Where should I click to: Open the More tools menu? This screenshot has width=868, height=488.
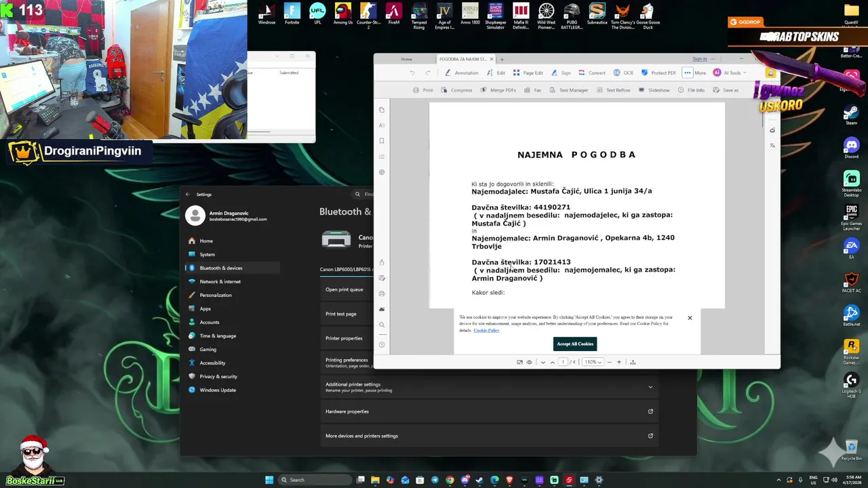pos(695,73)
